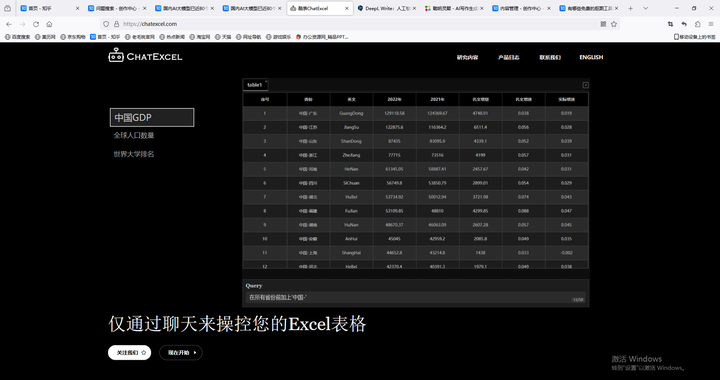Expand the list-all-tabs chevron
The height and width of the screenshot is (380, 720).
pos(645,8)
